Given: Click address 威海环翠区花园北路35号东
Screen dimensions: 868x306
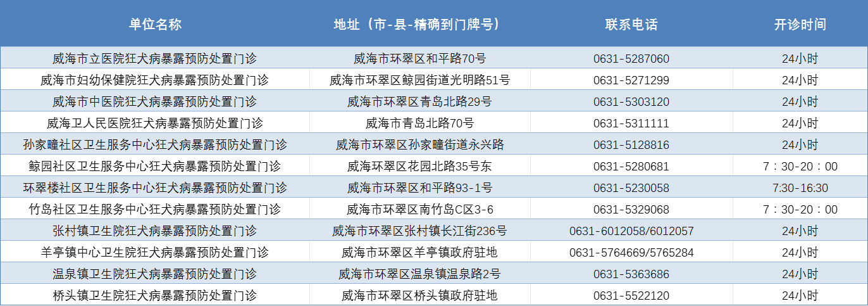Looking at the screenshot, I should (419, 167).
